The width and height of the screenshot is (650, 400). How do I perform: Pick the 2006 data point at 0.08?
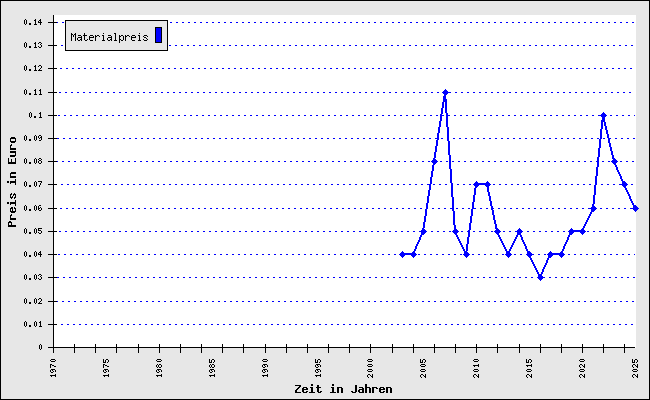point(434,161)
